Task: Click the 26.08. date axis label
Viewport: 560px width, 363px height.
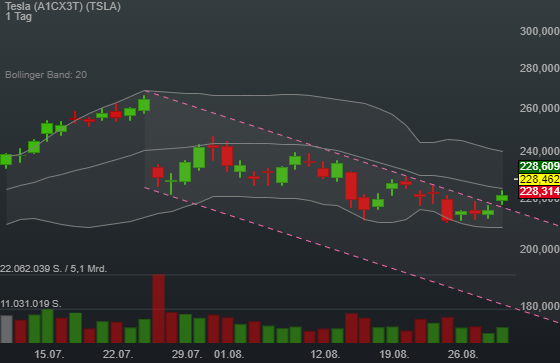Action: pos(463,354)
